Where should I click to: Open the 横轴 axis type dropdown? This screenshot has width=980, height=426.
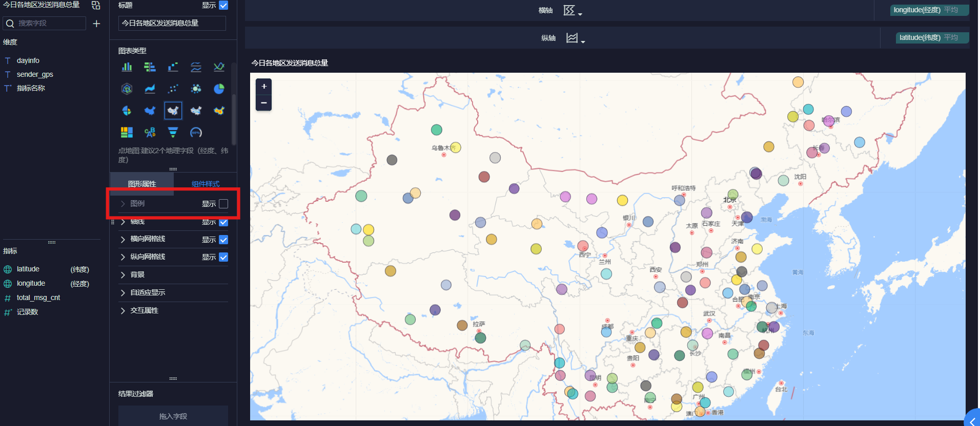pos(573,10)
